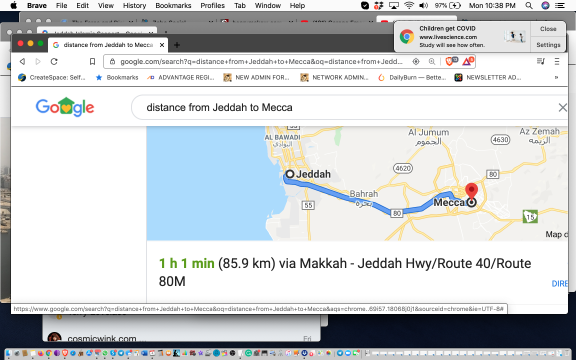Open Spotlight search in menu bar
This screenshot has height=360, width=576.
coord(529,6)
